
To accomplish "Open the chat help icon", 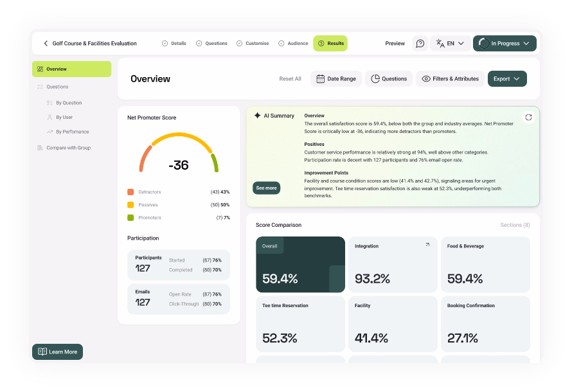I will tap(420, 44).
